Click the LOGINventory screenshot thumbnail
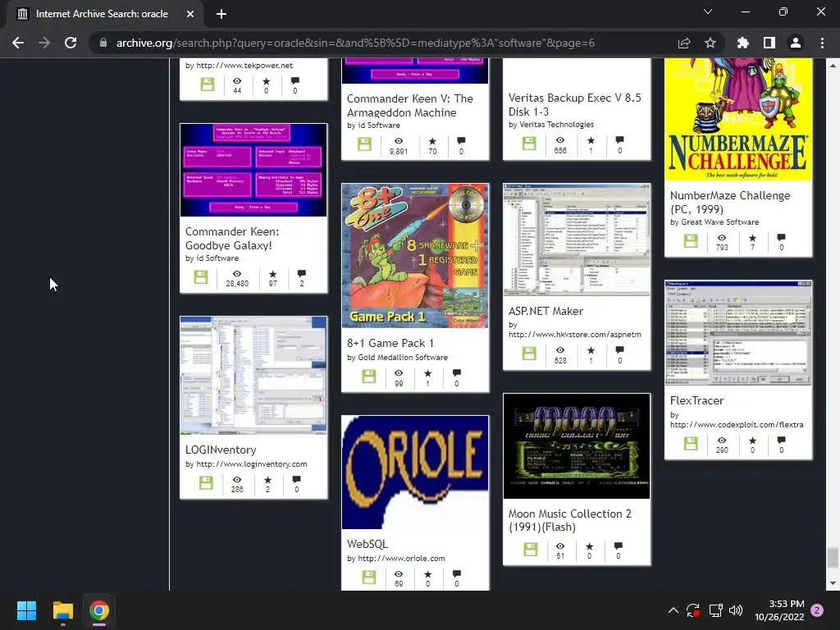The image size is (840, 630). pyautogui.click(x=253, y=375)
